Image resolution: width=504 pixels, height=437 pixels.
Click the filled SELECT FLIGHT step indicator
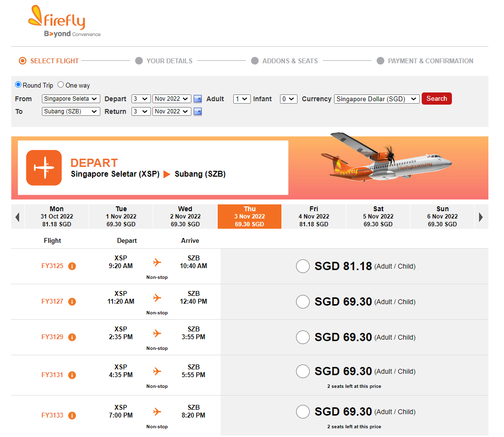tap(22, 61)
